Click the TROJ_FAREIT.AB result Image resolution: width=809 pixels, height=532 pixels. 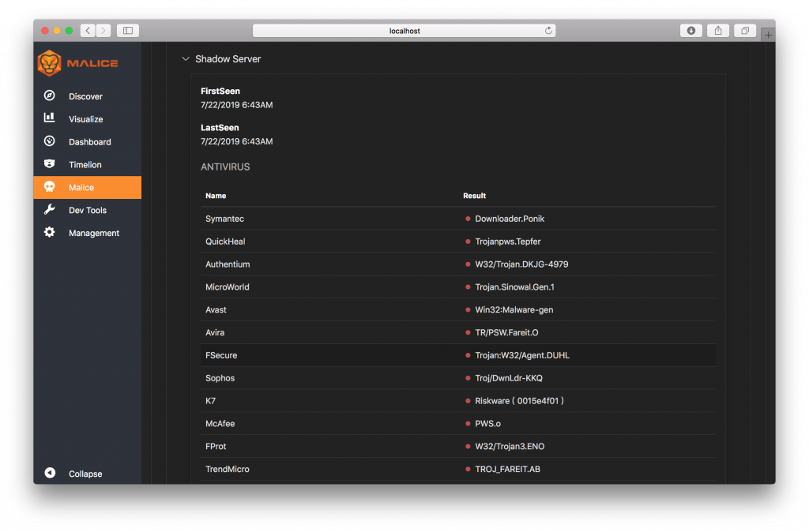[x=507, y=469]
